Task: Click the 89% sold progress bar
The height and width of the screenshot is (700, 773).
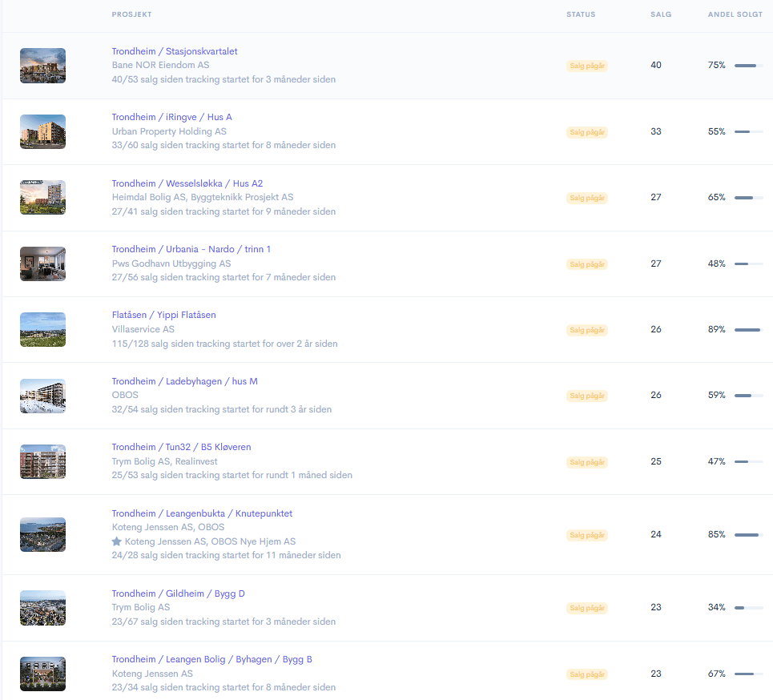Action: tap(749, 330)
